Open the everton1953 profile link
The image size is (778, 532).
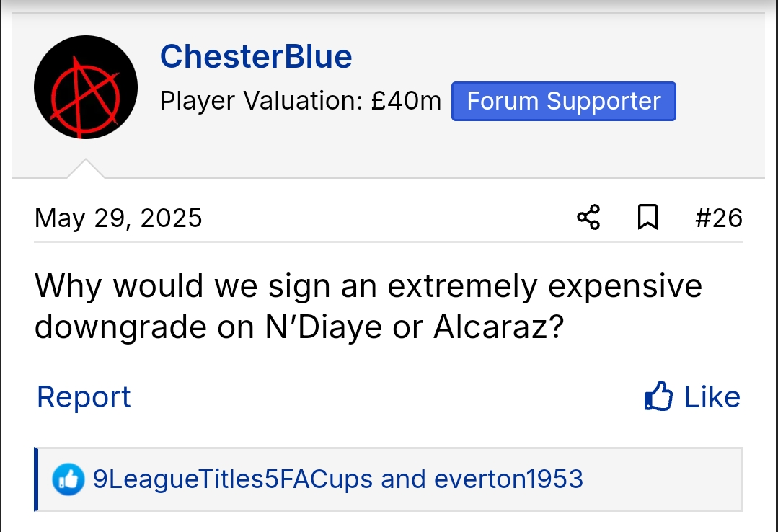coord(508,479)
